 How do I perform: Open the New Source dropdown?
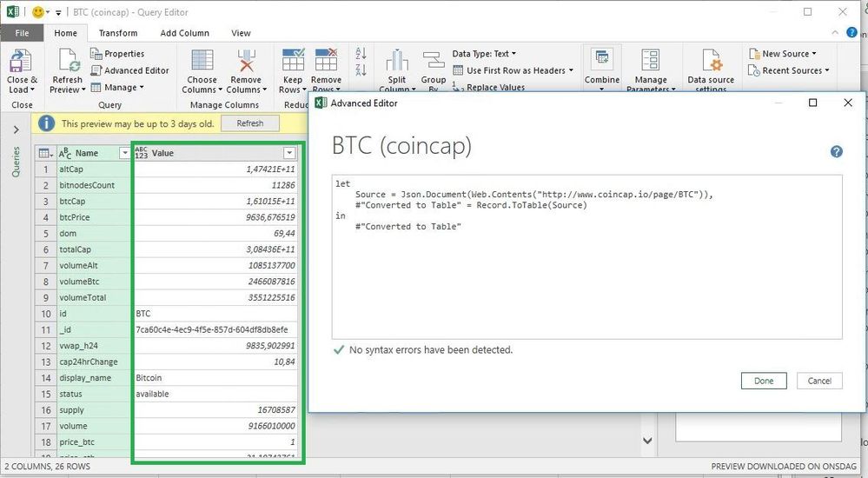783,54
